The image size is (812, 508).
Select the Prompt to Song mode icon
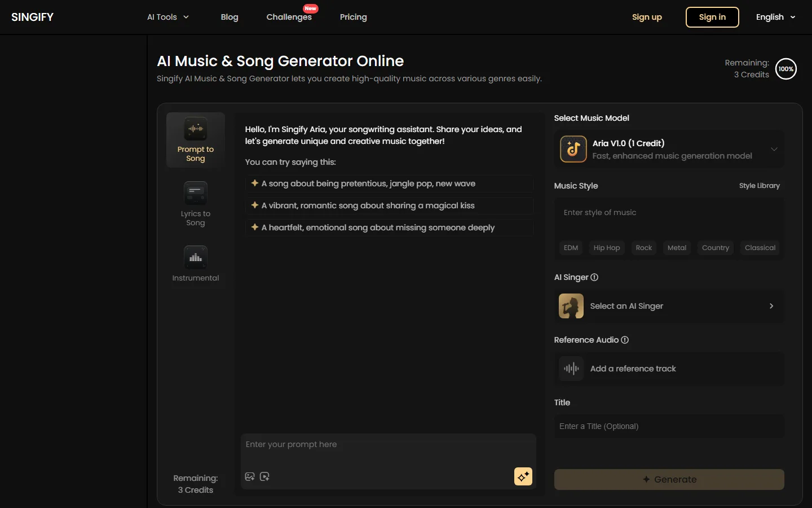pos(195,129)
